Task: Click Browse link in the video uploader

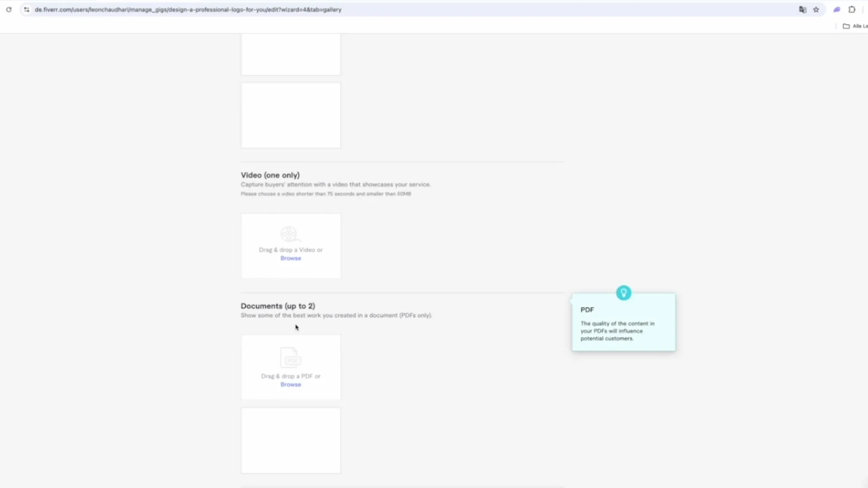Action: coord(291,258)
